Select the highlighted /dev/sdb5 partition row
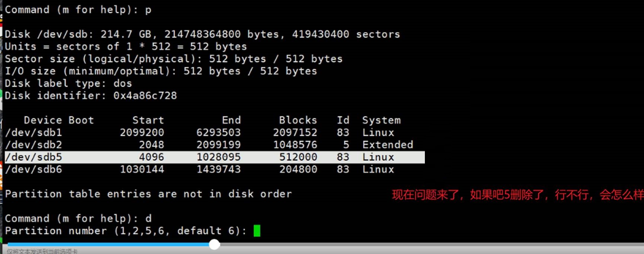This screenshot has height=254, width=644. (214, 157)
